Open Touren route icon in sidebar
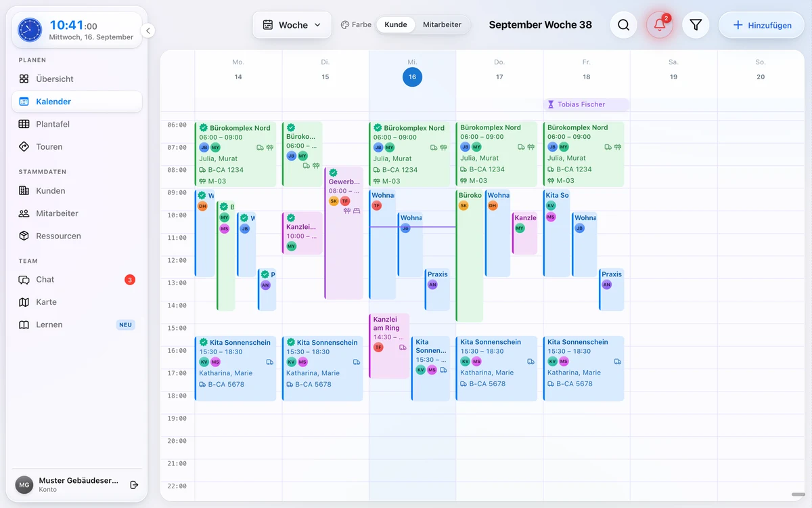 24,146
